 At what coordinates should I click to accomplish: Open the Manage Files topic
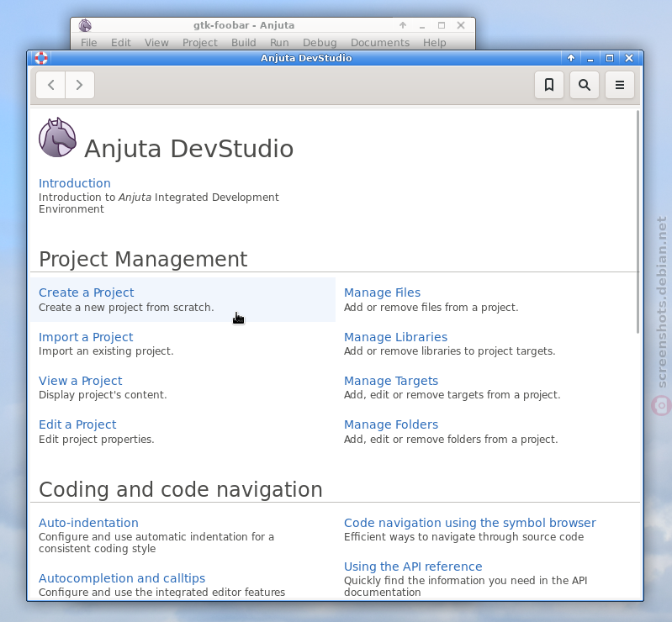coord(383,293)
